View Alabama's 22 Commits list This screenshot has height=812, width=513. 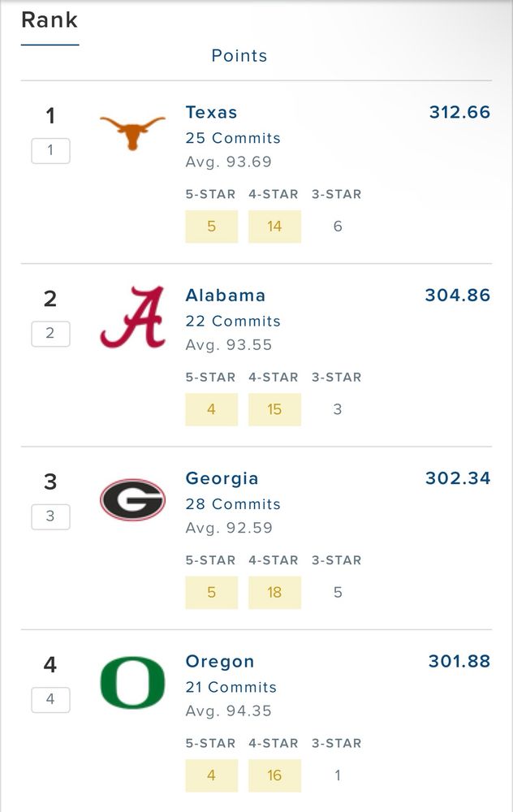click(x=233, y=322)
